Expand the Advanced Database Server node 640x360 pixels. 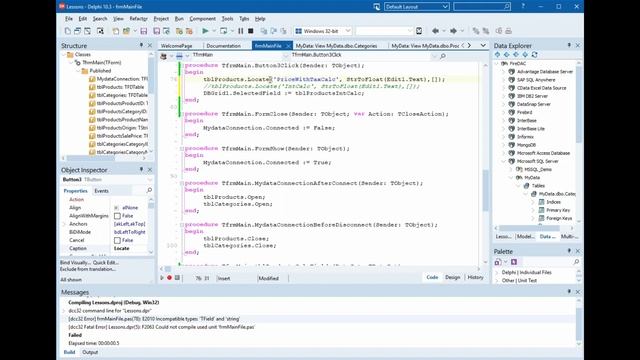(504, 71)
